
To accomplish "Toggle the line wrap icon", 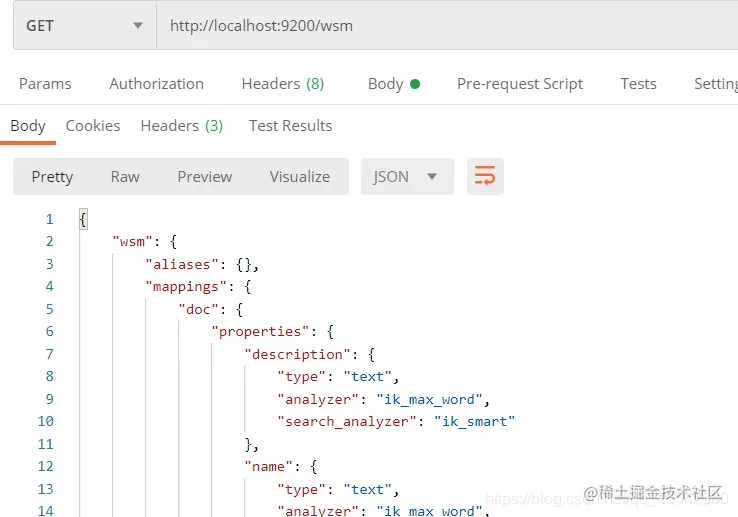I will pos(485,177).
